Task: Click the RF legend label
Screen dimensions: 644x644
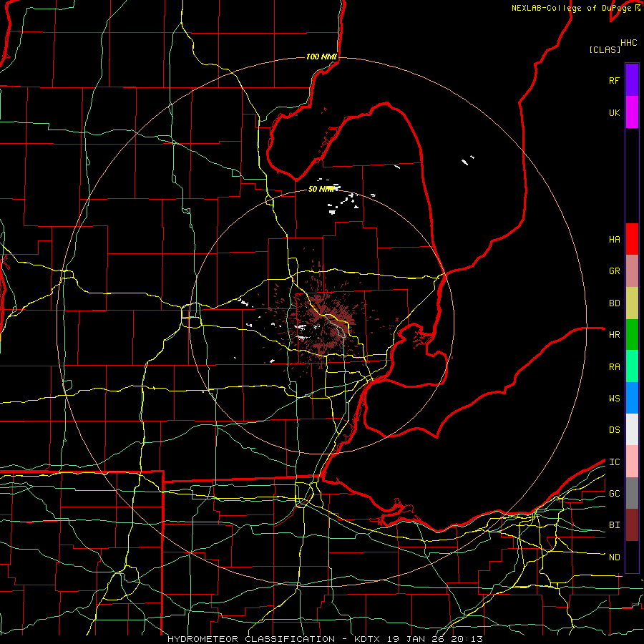Action: tap(614, 80)
